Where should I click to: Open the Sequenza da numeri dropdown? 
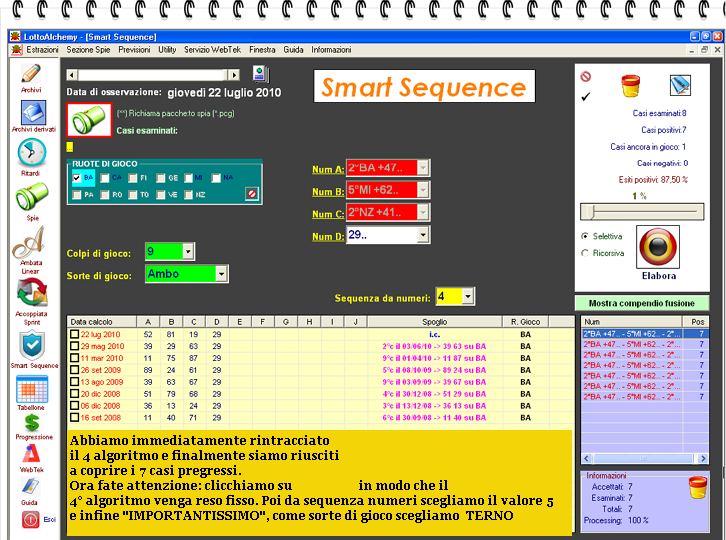tap(468, 296)
